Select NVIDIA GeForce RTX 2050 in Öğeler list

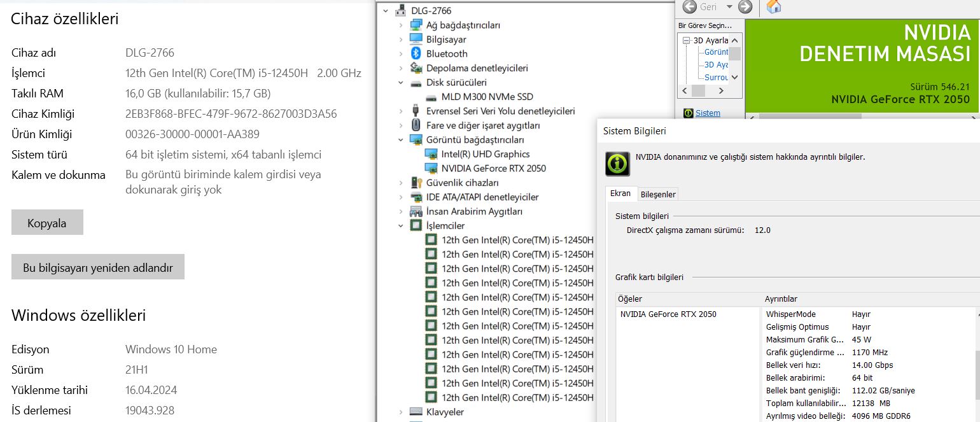tap(668, 314)
